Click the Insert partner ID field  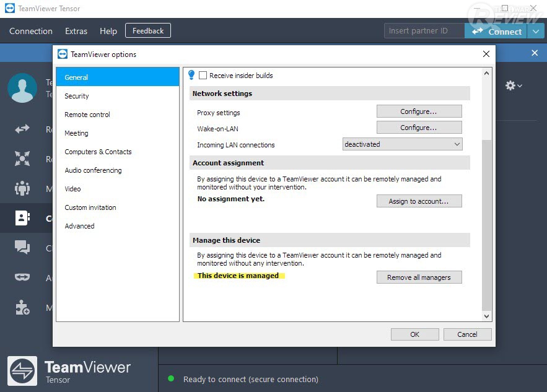tap(424, 31)
